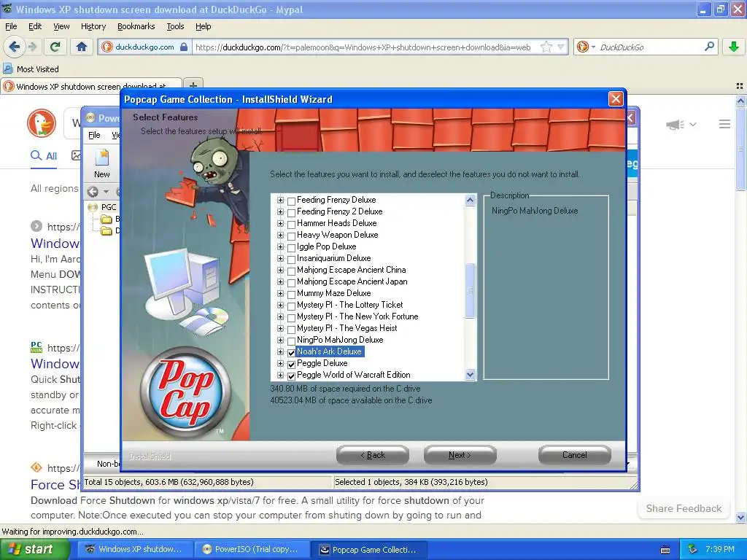
Task: Select the All search results tab
Action: pos(43,156)
